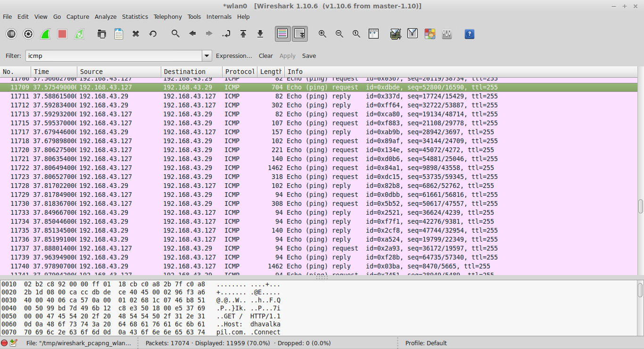Image resolution: width=644 pixels, height=349 pixels.
Task: Click the packet list vertical scrollbar handle
Action: click(641, 206)
